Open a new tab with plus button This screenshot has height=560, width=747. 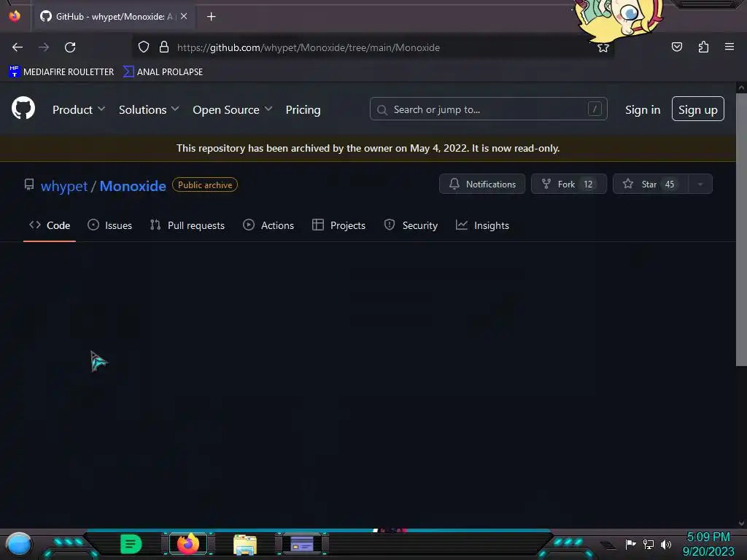211,17
